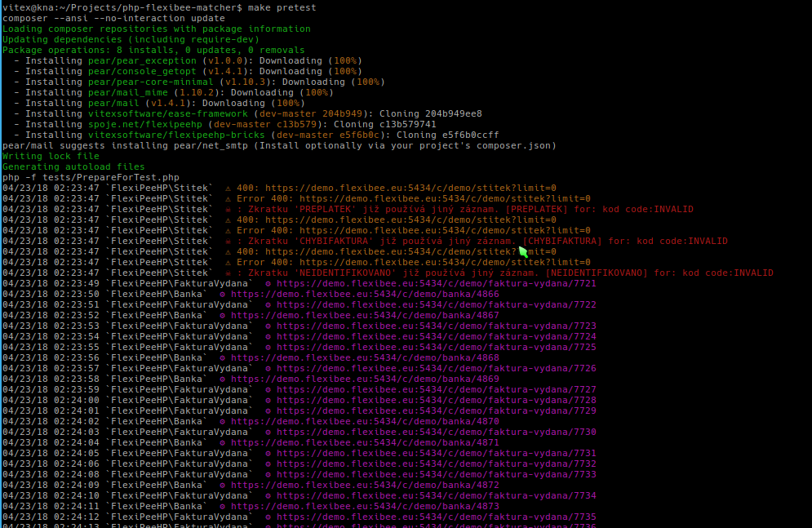
Task: Open the banka/4872 URL
Action: (365, 485)
